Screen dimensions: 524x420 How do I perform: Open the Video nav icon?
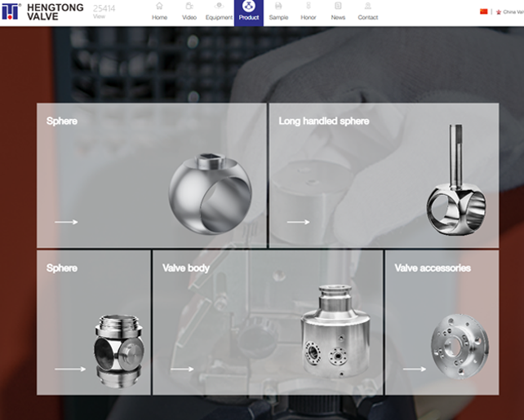189,7
